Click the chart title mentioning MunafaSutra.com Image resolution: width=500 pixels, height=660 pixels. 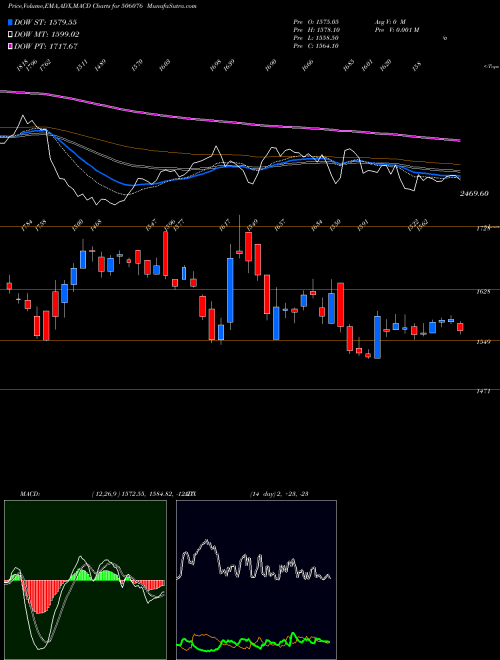pos(102,6)
